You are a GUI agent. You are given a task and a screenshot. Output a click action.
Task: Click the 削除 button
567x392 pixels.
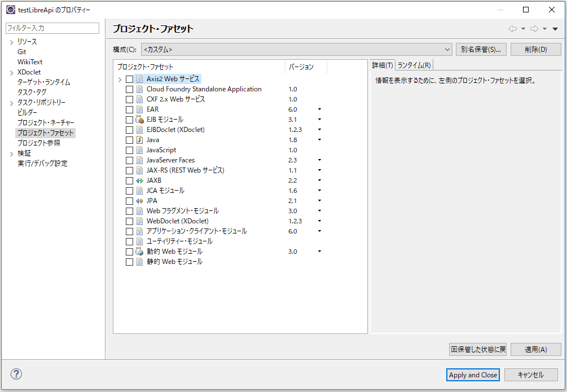coord(535,49)
